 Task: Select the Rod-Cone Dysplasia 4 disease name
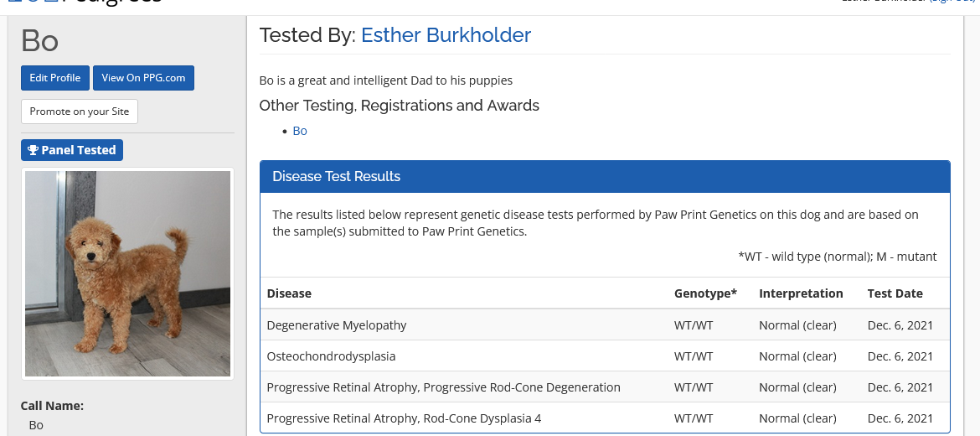404,418
